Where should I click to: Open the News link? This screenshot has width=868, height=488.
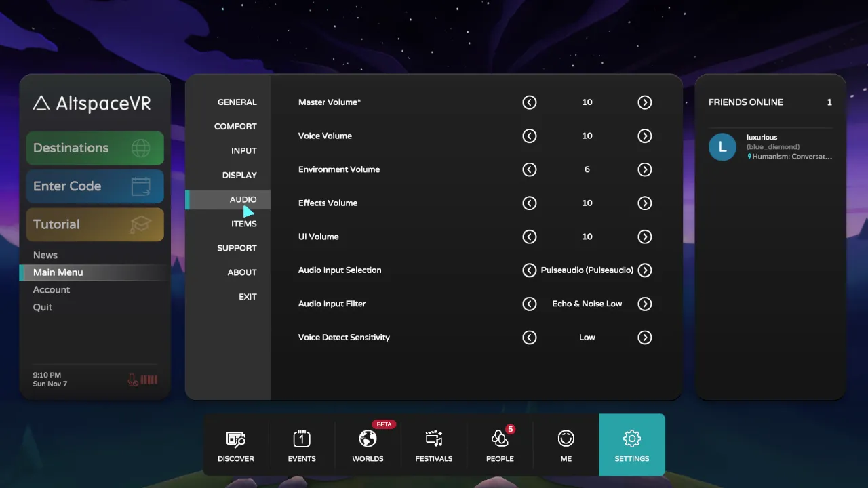(45, 255)
